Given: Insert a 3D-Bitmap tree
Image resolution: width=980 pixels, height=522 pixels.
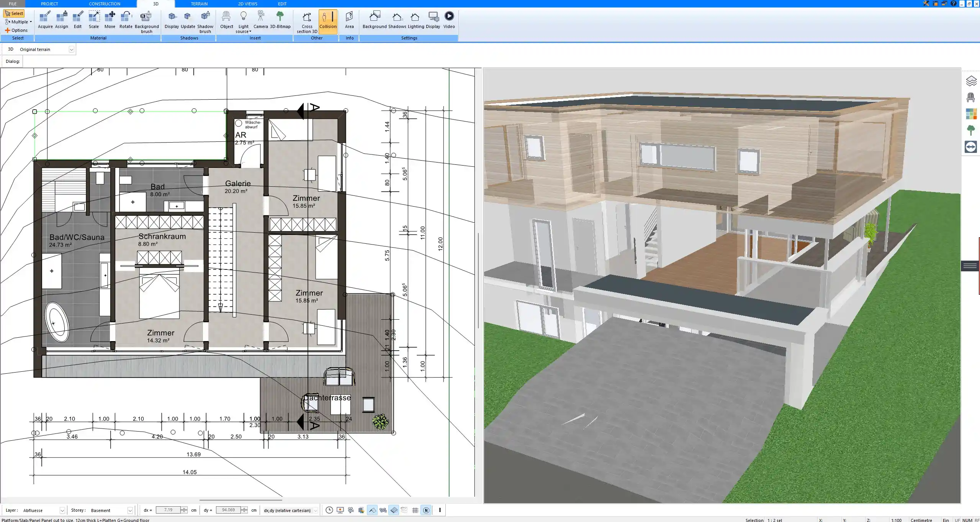Looking at the screenshot, I should click(x=280, y=20).
